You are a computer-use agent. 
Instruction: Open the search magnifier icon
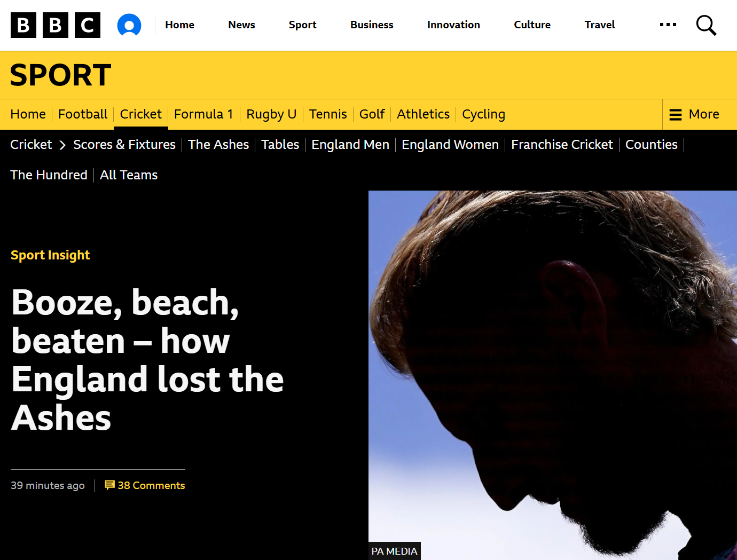[706, 25]
